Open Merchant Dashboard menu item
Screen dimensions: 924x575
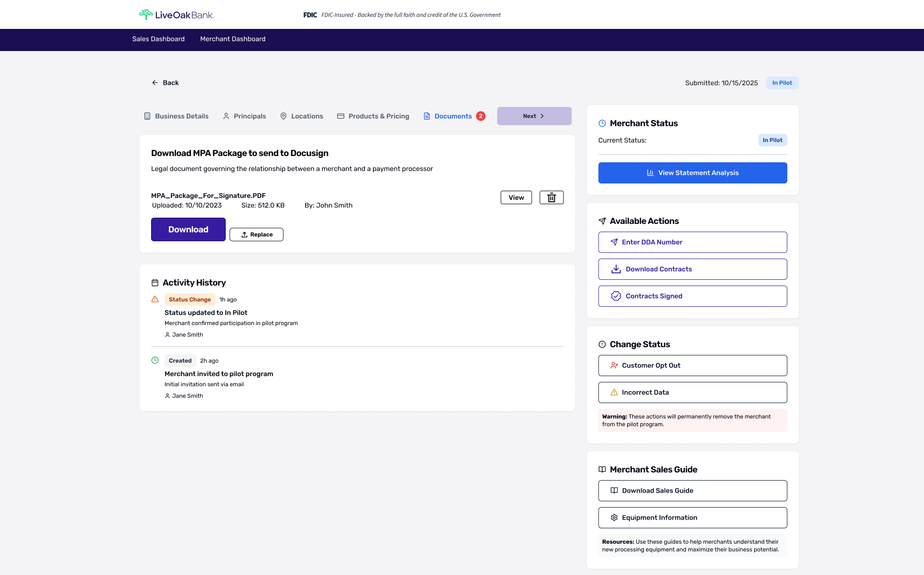pos(232,39)
